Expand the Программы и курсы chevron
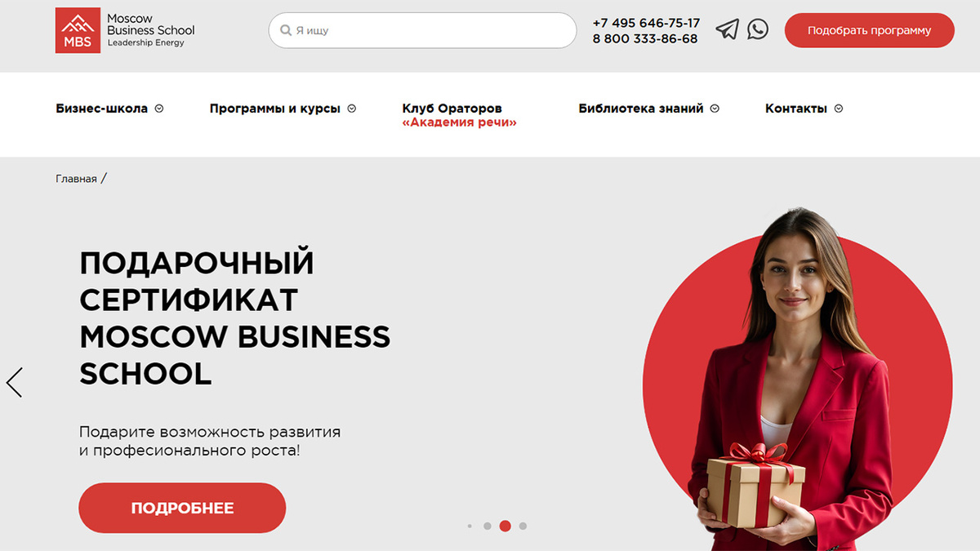 pos(352,109)
